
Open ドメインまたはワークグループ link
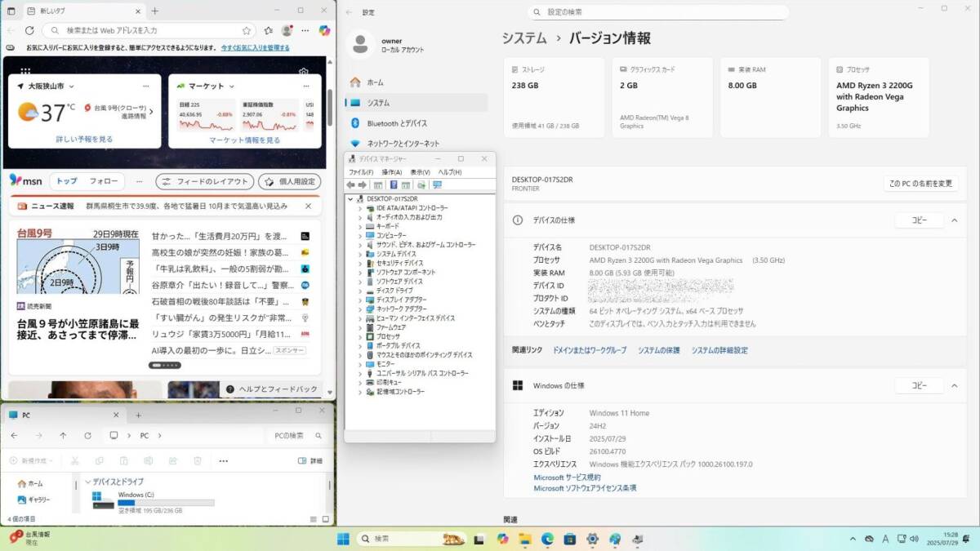coord(590,350)
